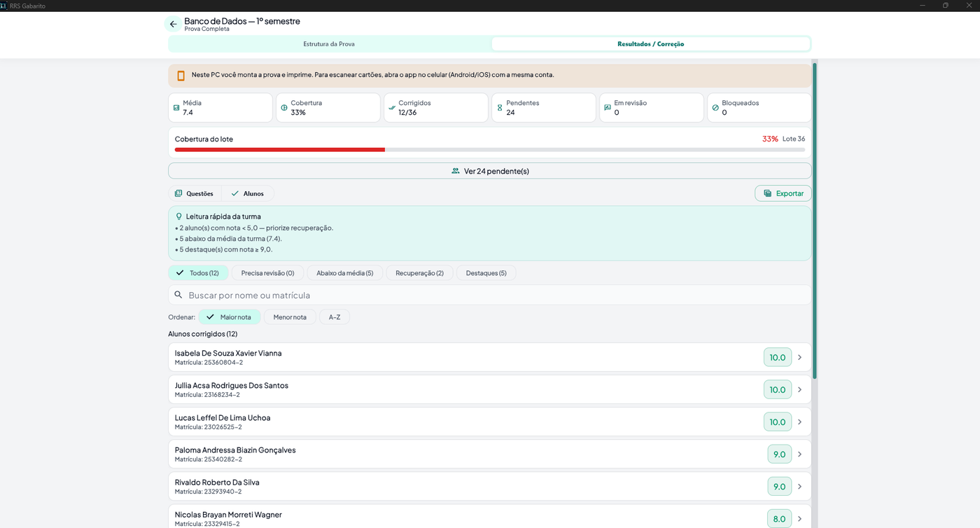This screenshot has height=528, width=980.
Task: Click Paloma's 9.0 grade badge
Action: coord(780,454)
